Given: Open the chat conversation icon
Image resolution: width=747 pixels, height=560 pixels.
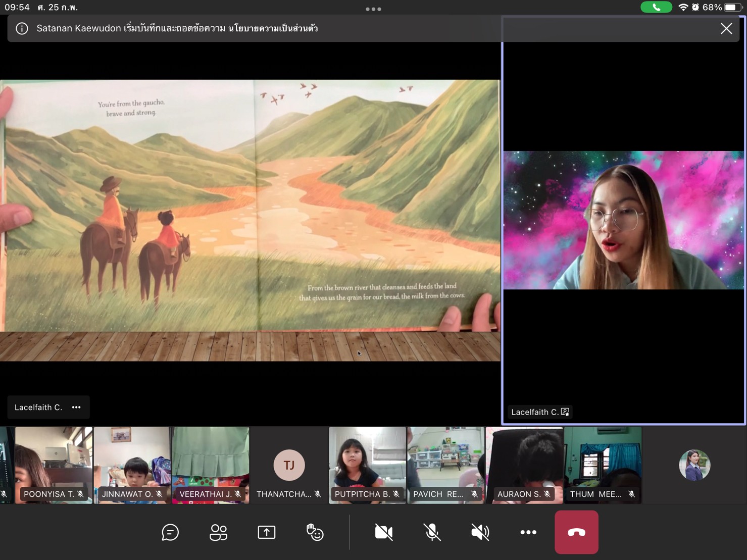Looking at the screenshot, I should click(170, 532).
